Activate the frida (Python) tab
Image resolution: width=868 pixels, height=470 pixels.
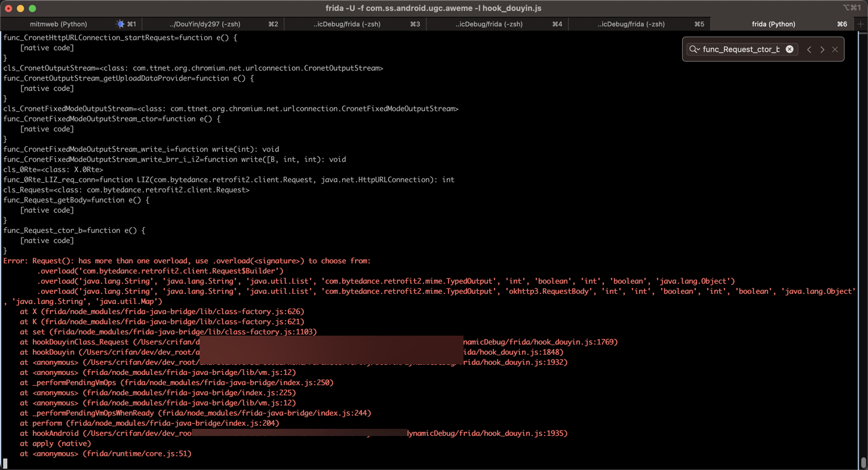pyautogui.click(x=773, y=24)
